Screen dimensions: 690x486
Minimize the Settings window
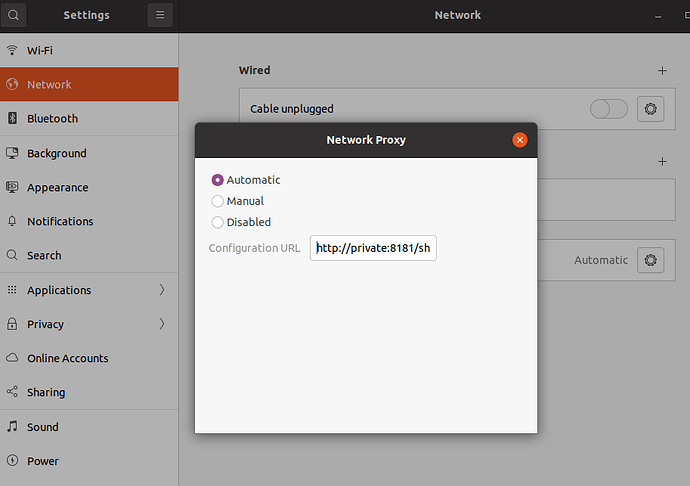(x=658, y=17)
